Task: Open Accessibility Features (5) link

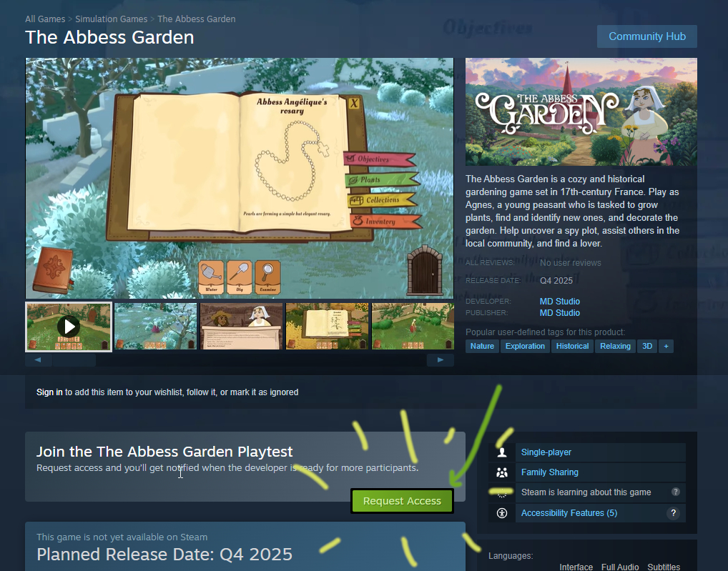Action: [x=569, y=513]
